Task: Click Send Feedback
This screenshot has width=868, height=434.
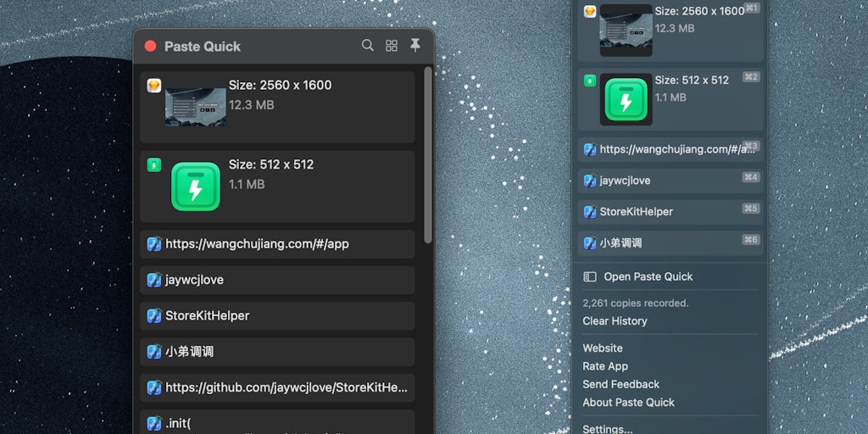Action: click(621, 384)
